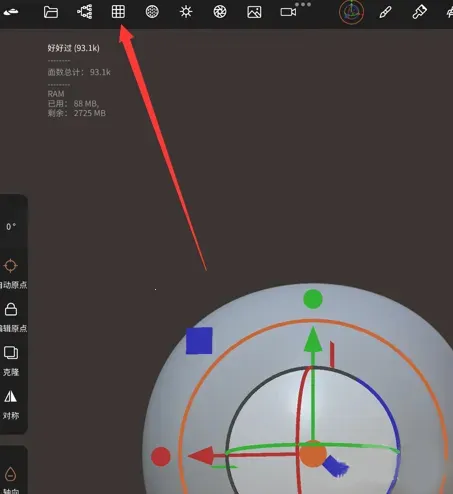Select the active gizmo tool icon
Viewport: 453px width, 494px height.
pyautogui.click(x=351, y=12)
